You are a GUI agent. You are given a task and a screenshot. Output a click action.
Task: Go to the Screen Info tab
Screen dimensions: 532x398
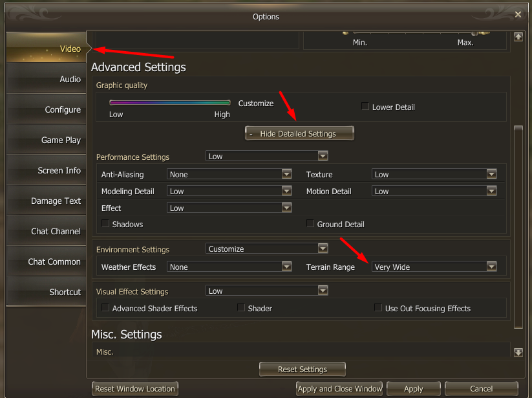click(47, 170)
